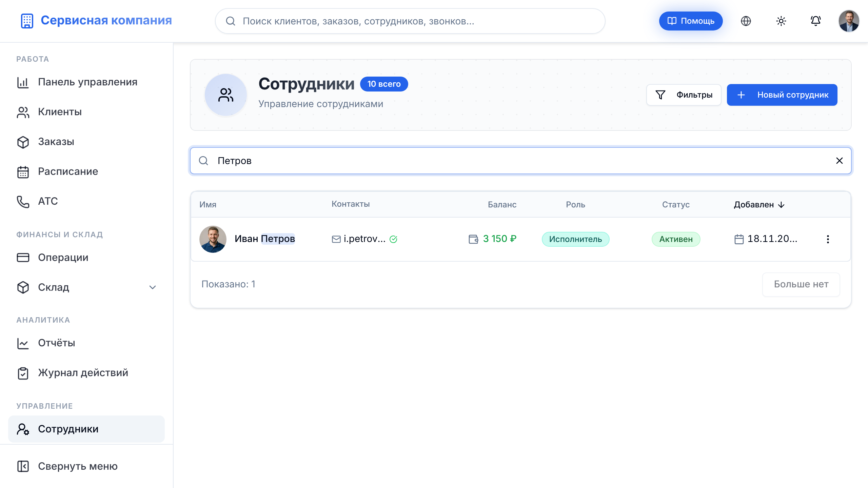Open the user profile avatar

[x=849, y=21]
